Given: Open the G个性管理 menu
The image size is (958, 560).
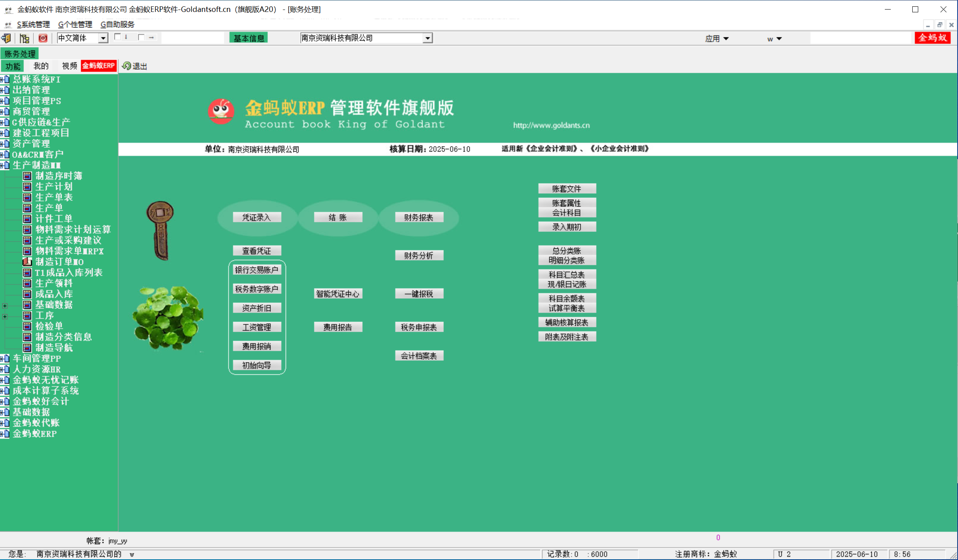Looking at the screenshot, I should coord(75,25).
